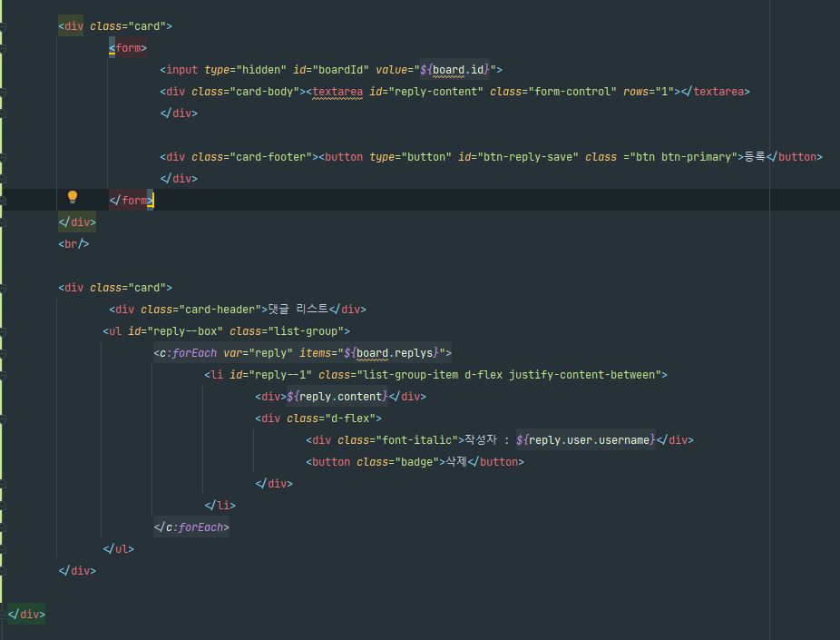Select the "reply--1" id value
The width and height of the screenshot is (840, 640).
pyautogui.click(x=280, y=375)
